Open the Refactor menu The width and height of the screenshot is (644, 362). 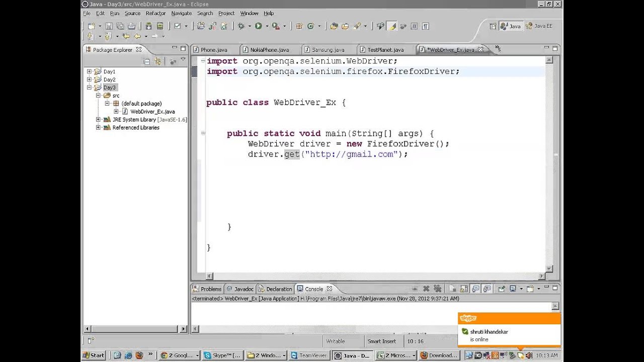coord(155,13)
